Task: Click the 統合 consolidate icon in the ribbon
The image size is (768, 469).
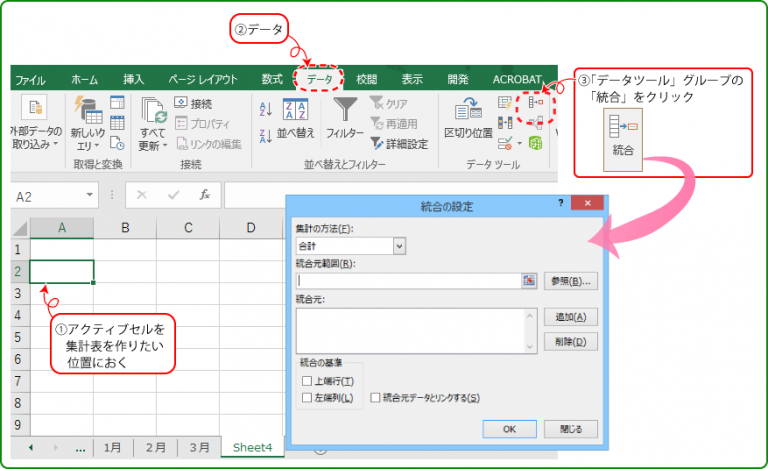Action: [x=536, y=102]
